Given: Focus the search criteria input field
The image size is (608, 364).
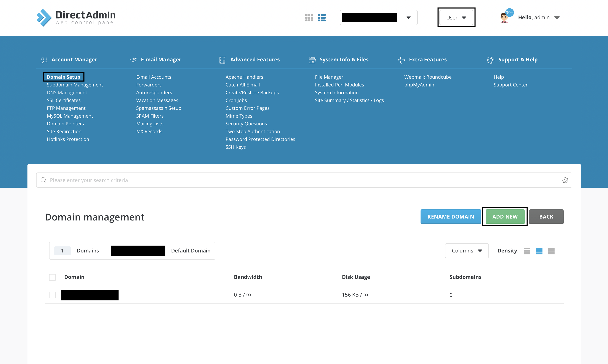Looking at the screenshot, I should (304, 180).
